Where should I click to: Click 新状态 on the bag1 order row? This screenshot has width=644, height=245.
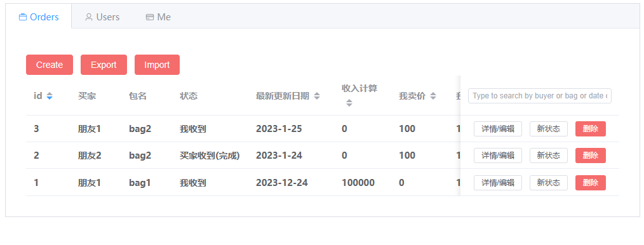(549, 183)
